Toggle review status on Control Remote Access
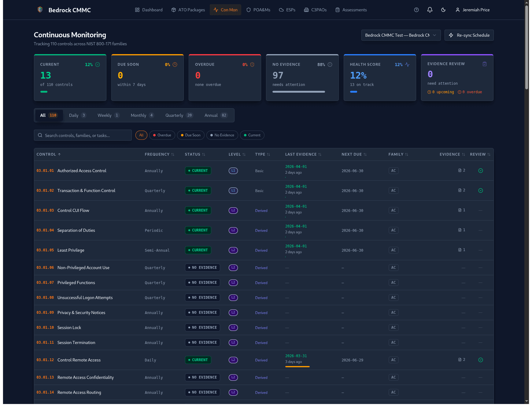 click(480, 360)
